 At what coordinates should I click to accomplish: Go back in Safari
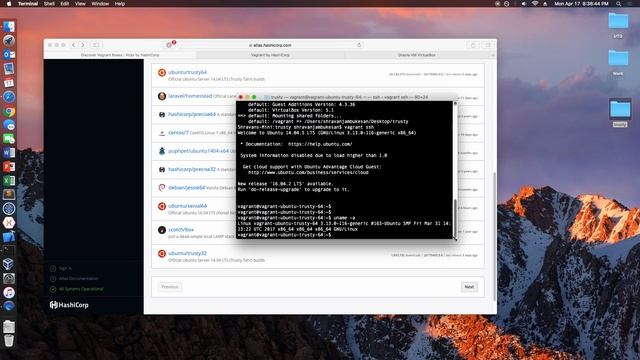(x=73, y=45)
